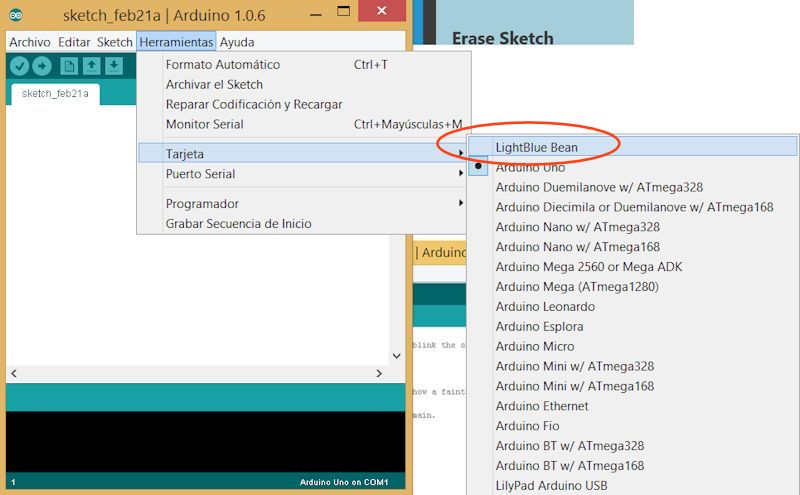Click the Verify checkmark toolbar icon

click(x=19, y=66)
